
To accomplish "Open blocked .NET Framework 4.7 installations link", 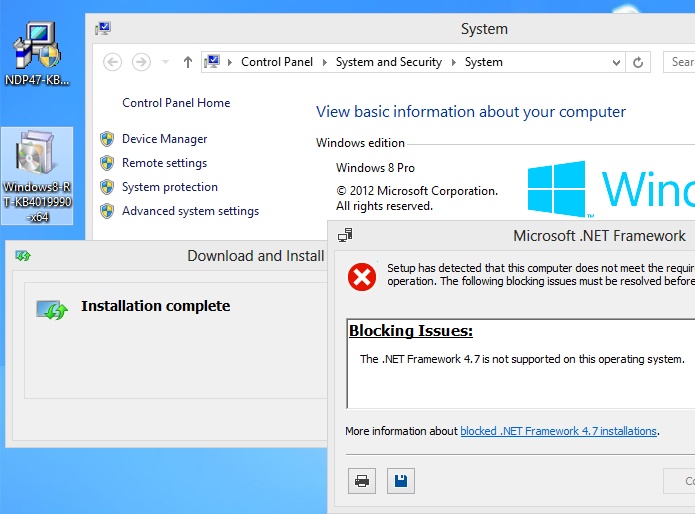I will point(558,431).
